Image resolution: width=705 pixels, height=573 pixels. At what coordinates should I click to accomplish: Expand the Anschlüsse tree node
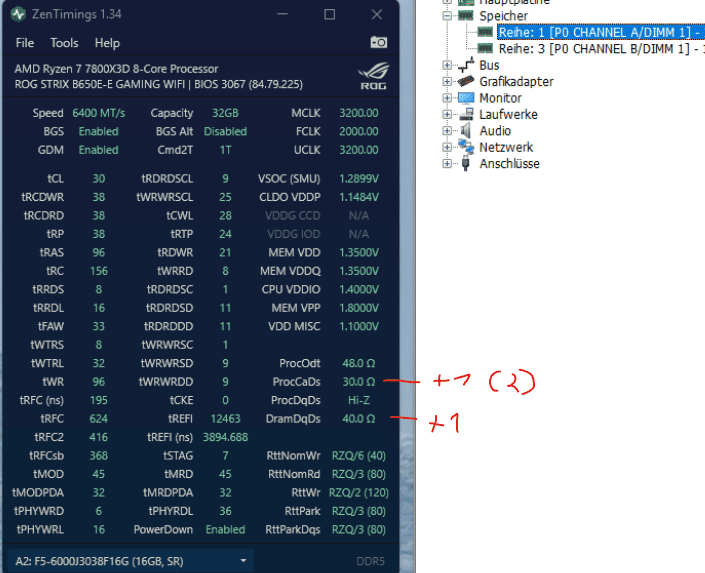tap(447, 163)
